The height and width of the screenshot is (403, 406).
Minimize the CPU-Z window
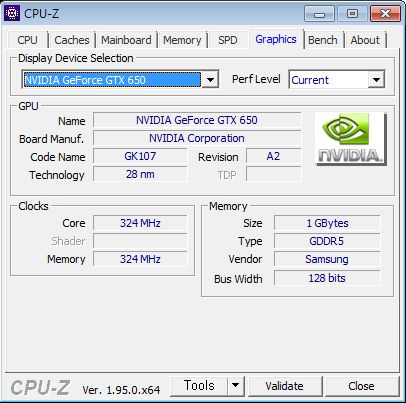(319, 14)
